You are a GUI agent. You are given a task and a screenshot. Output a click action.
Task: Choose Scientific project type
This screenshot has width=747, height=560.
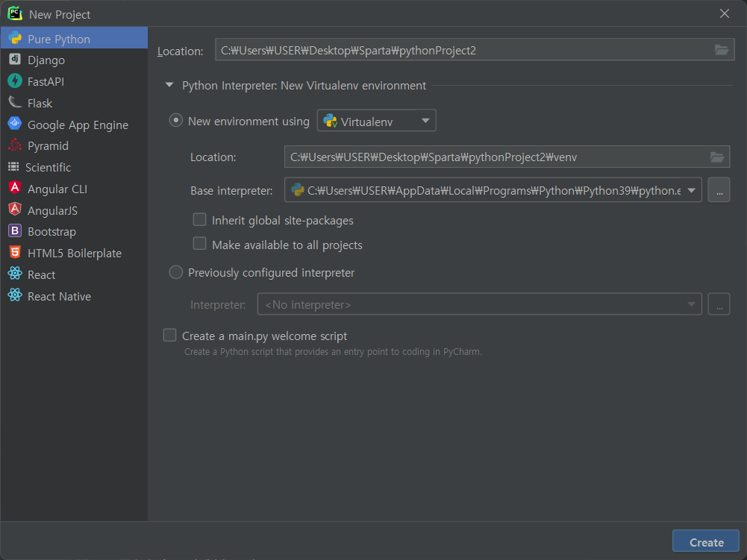[74, 167]
